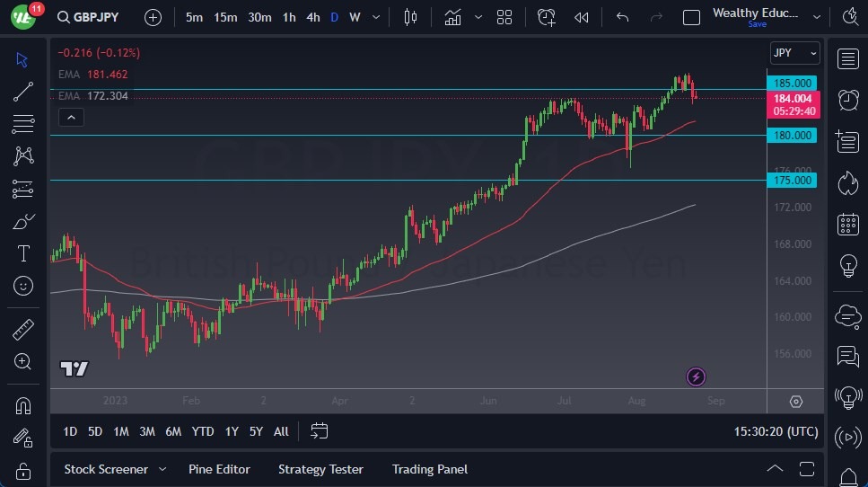The image size is (868, 487).
Task: Open the calendar panel in right sidebar
Action: (x=847, y=224)
